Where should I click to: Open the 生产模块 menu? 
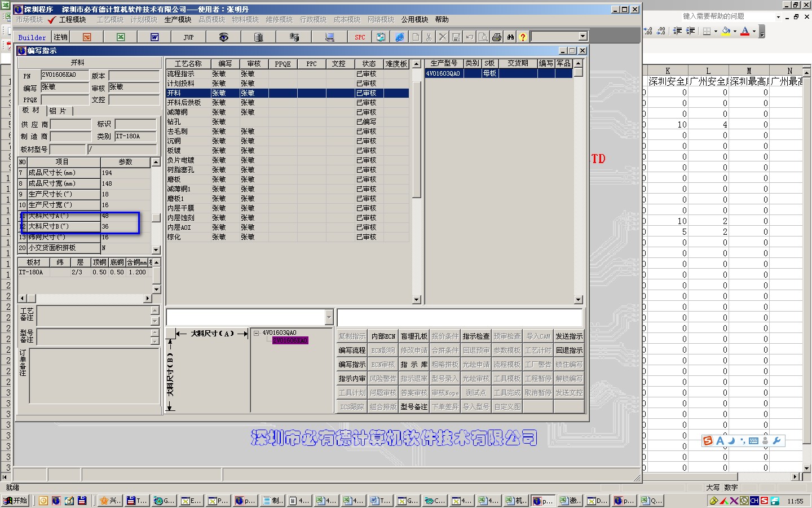[178, 20]
